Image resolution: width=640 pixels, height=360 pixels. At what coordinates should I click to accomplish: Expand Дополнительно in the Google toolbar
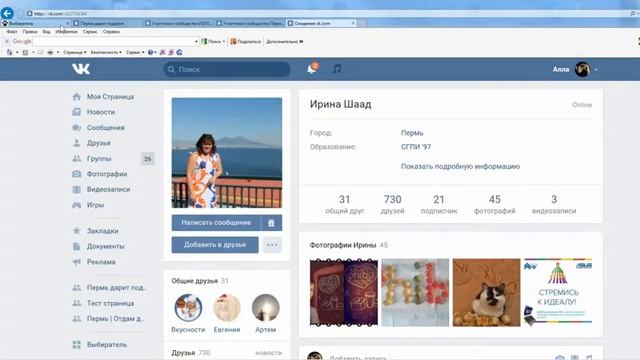coord(284,41)
